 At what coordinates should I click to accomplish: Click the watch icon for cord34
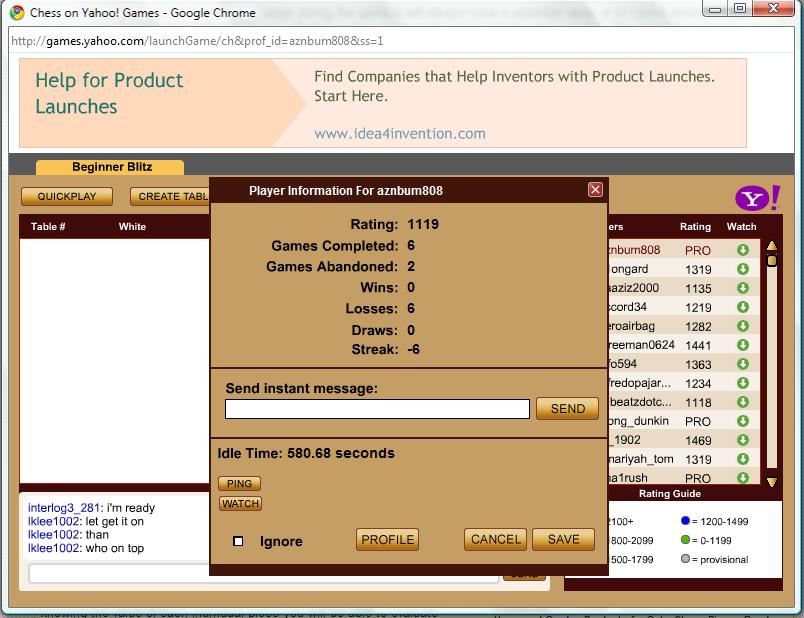[x=742, y=307]
